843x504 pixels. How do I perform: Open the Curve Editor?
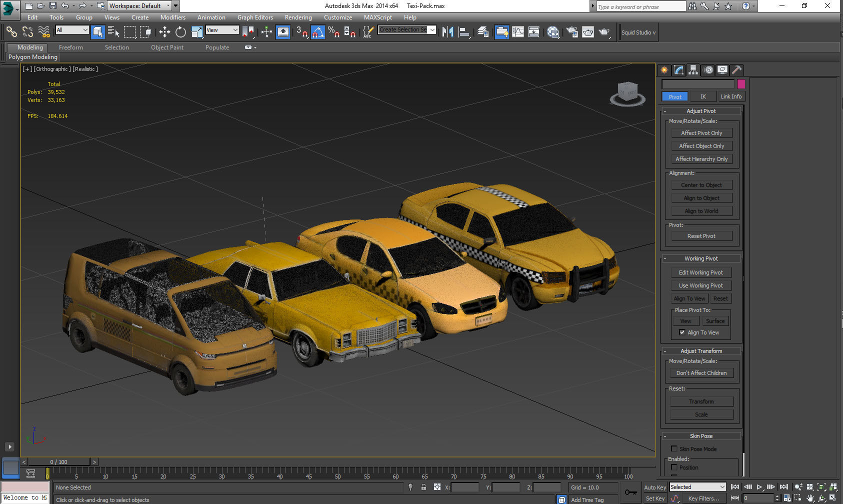pyautogui.click(x=518, y=32)
